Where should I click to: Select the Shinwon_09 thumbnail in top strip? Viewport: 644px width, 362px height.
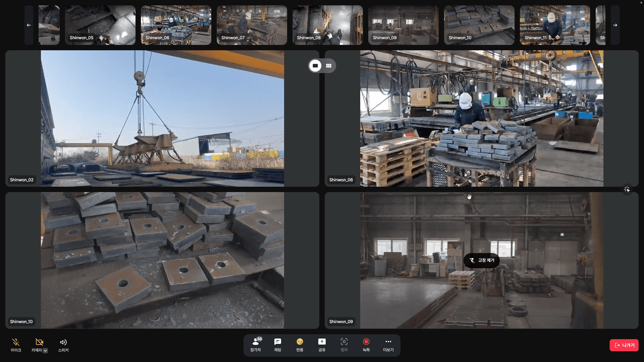tap(404, 25)
